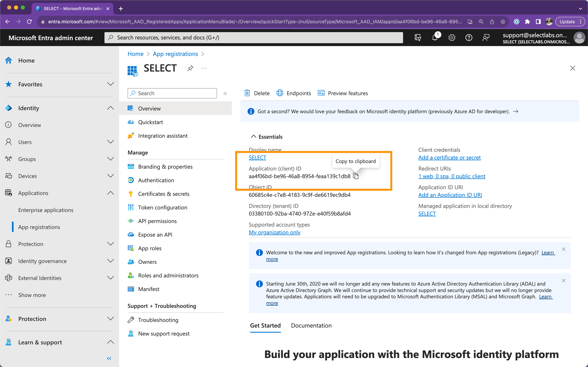This screenshot has width=588, height=367.
Task: Open the 1Password extension icon
Action: click(517, 22)
